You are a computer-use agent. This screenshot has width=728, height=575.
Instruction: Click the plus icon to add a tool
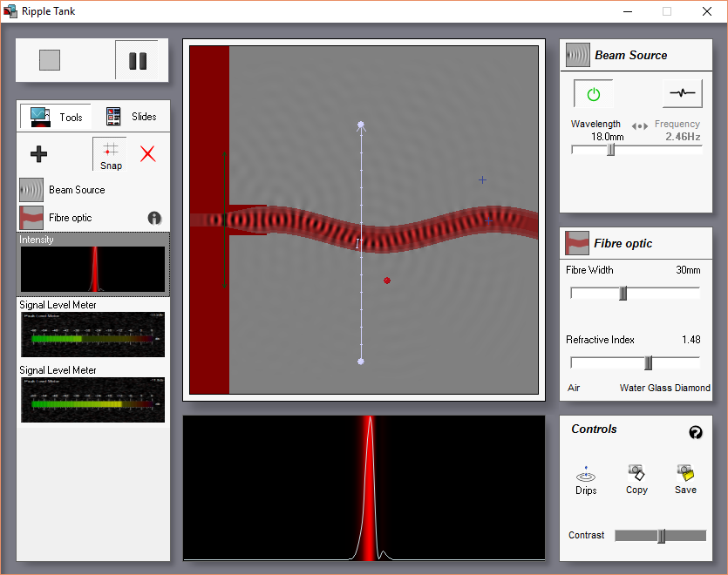coord(38,154)
